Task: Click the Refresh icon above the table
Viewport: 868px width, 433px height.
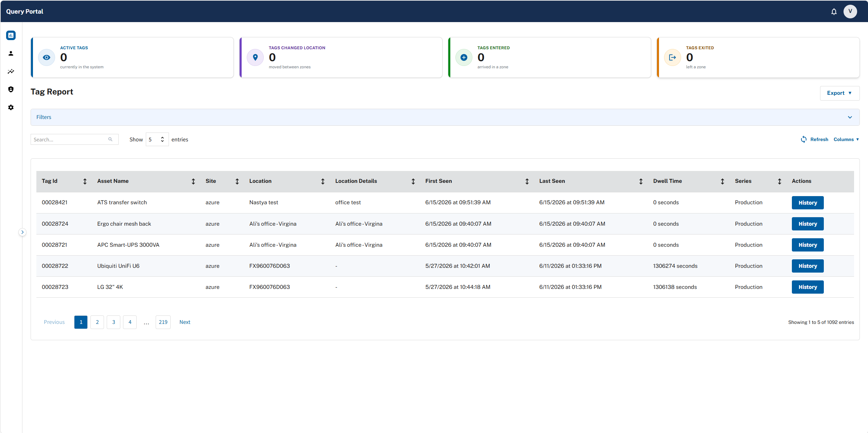Action: click(x=803, y=139)
